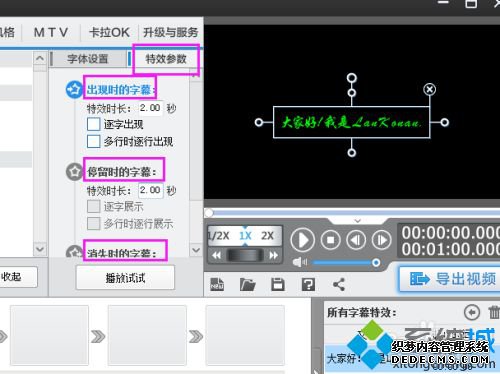This screenshot has height=374, width=500.
Task: Click up arrow of the left list scrollbar
Action: [x=40, y=59]
